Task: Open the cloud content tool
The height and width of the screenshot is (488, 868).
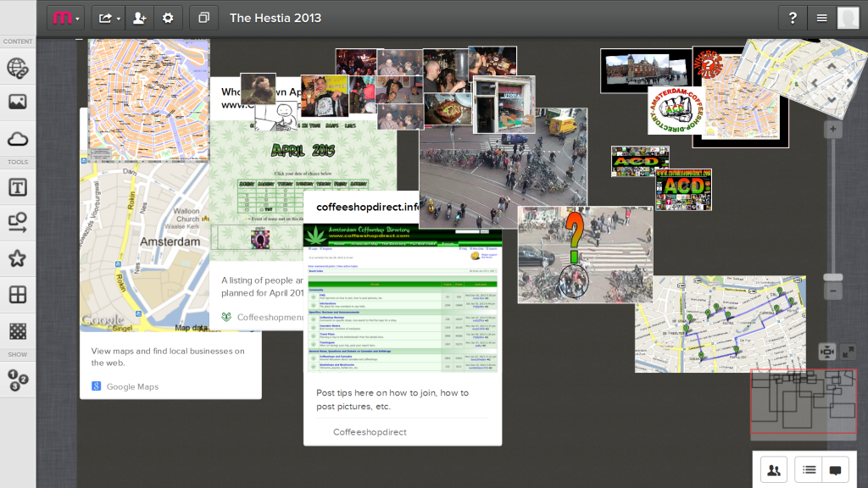Action: click(x=17, y=139)
